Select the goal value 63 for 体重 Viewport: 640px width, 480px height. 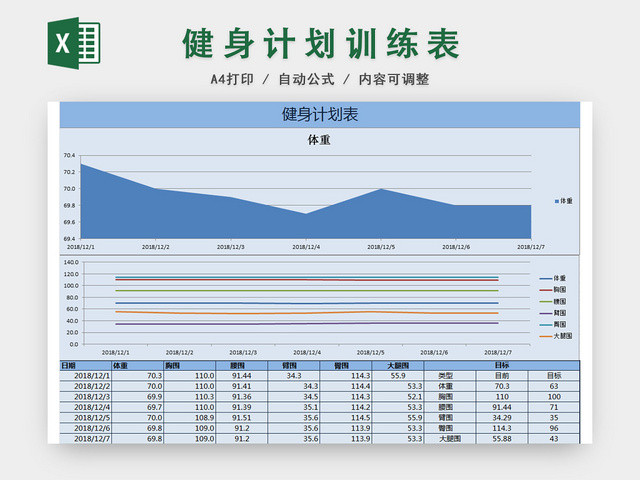[x=554, y=386]
